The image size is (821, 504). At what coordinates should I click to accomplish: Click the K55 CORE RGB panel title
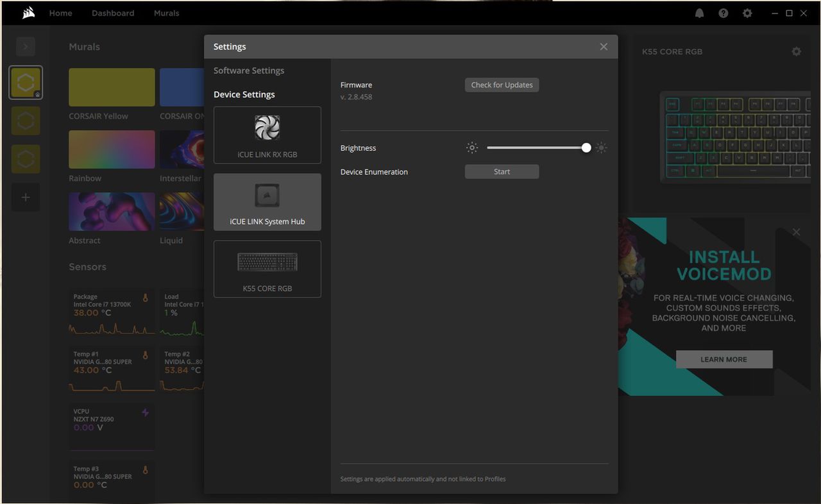(x=672, y=51)
